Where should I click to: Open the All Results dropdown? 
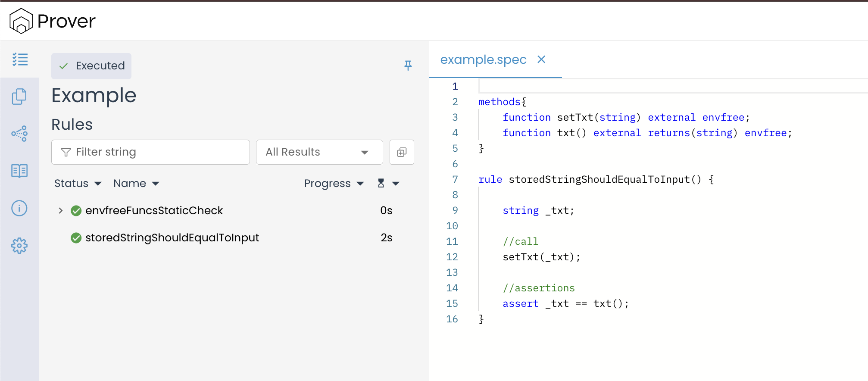point(319,152)
